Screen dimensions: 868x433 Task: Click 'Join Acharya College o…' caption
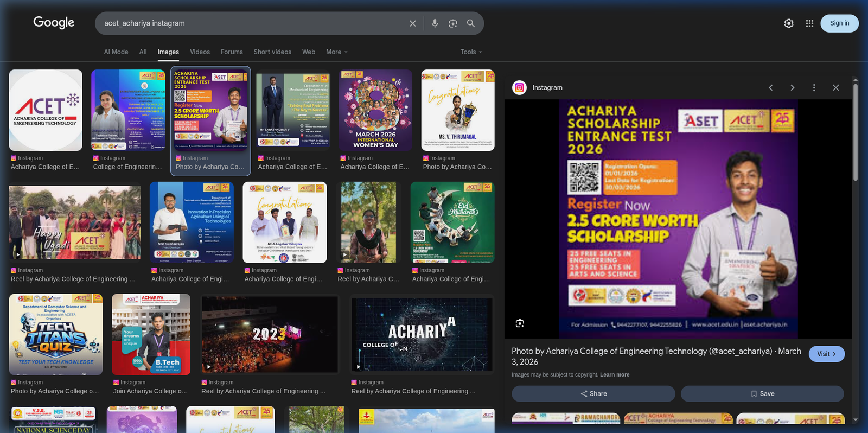[151, 391]
